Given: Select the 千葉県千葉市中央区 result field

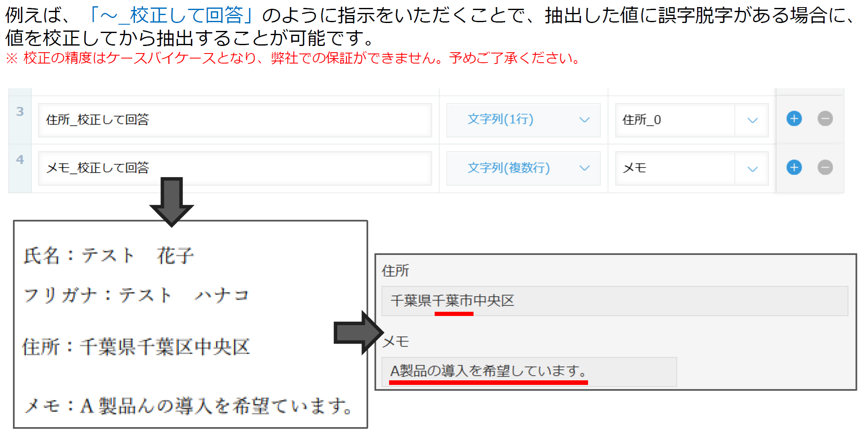Looking at the screenshot, I should (x=614, y=301).
